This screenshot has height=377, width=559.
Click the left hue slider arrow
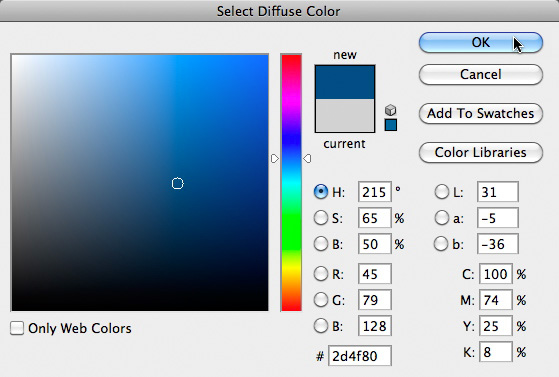pos(275,158)
